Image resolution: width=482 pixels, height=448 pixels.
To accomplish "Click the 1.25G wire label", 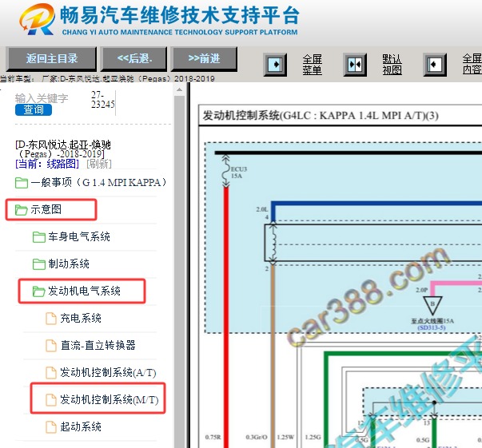I will (x=313, y=437).
